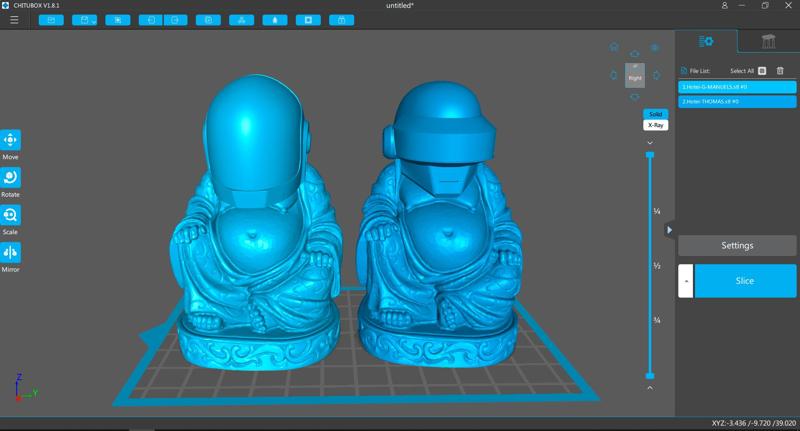Delete selected files with the trash icon
Image resolution: width=800 pixels, height=431 pixels.
pyautogui.click(x=780, y=71)
